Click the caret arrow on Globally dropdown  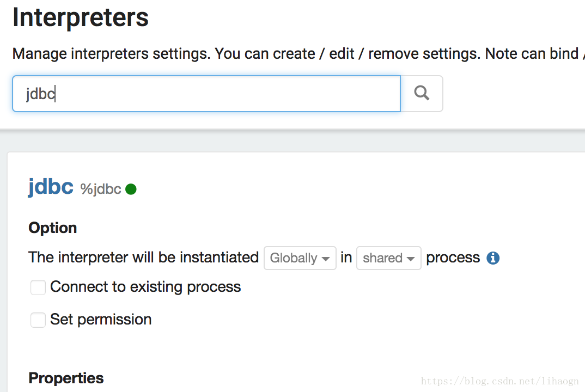point(326,259)
